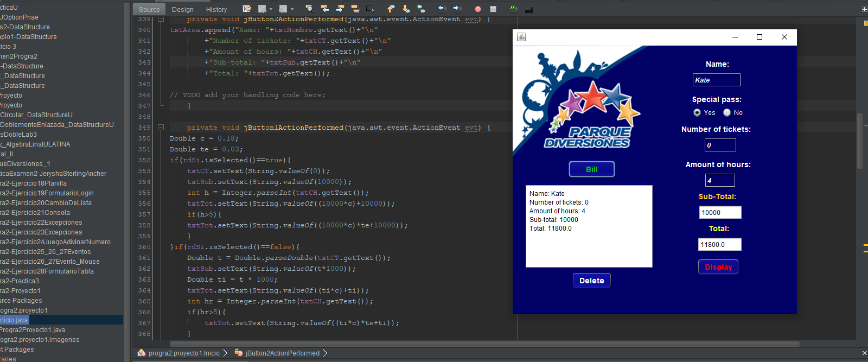
Task: Click the Sub-Total field showing 10000
Action: [x=720, y=212]
